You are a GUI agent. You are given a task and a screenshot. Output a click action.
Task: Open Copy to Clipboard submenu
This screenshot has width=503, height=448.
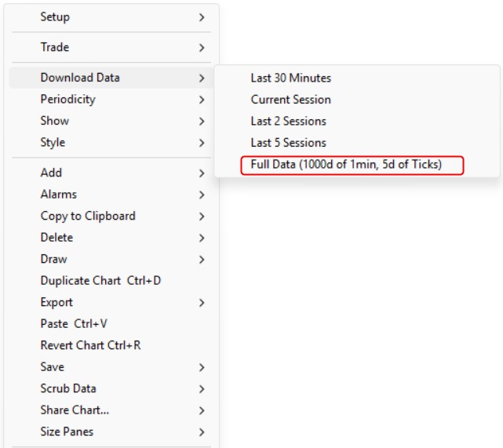point(88,216)
